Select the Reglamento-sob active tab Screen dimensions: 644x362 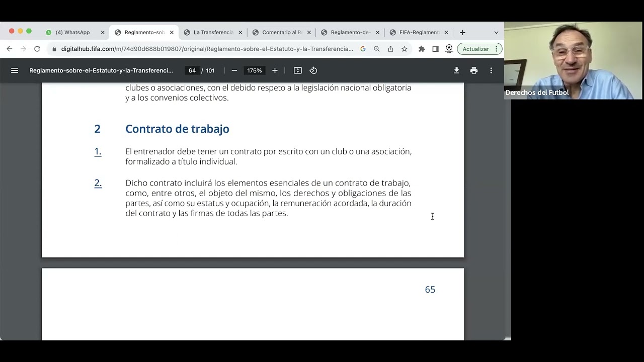click(144, 32)
